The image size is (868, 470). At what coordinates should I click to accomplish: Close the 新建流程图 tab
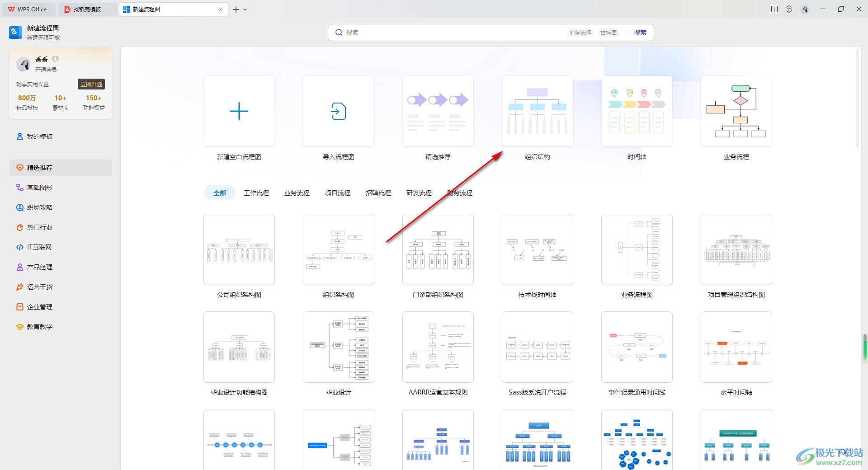pyautogui.click(x=221, y=9)
